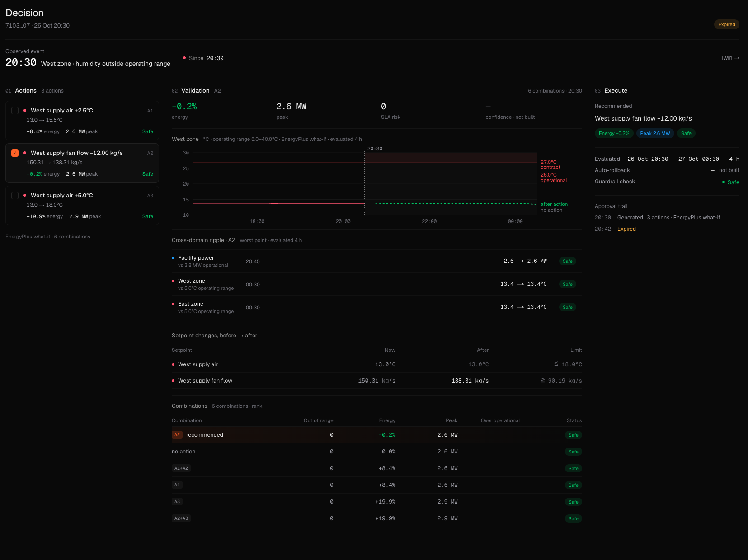
Task: Click the Energy column header
Action: coord(387,420)
